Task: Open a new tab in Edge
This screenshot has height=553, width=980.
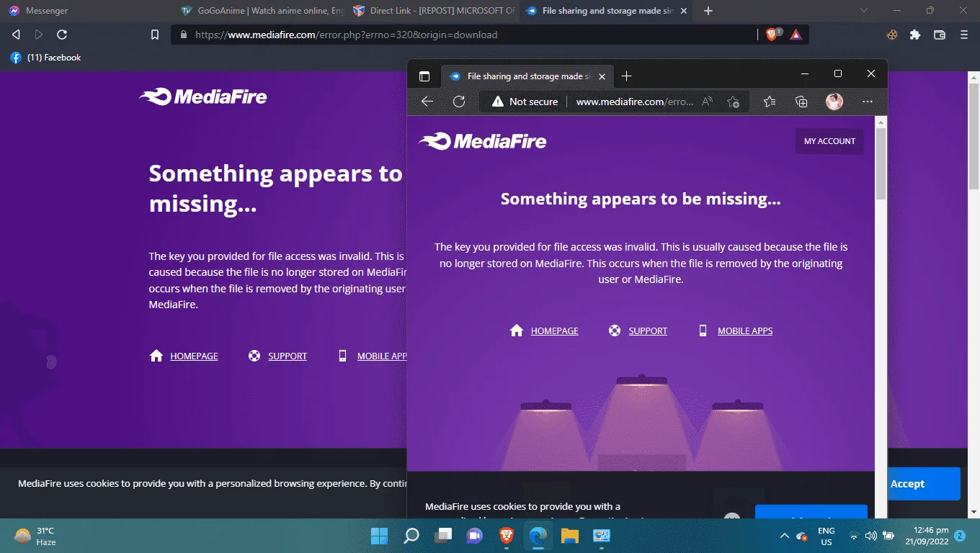Action: [x=626, y=76]
